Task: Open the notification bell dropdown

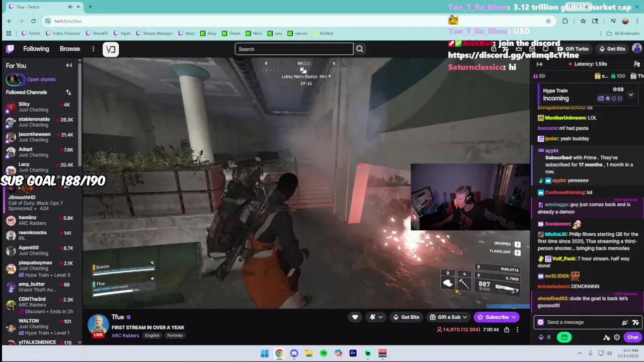Action: pyautogui.click(x=376, y=317)
